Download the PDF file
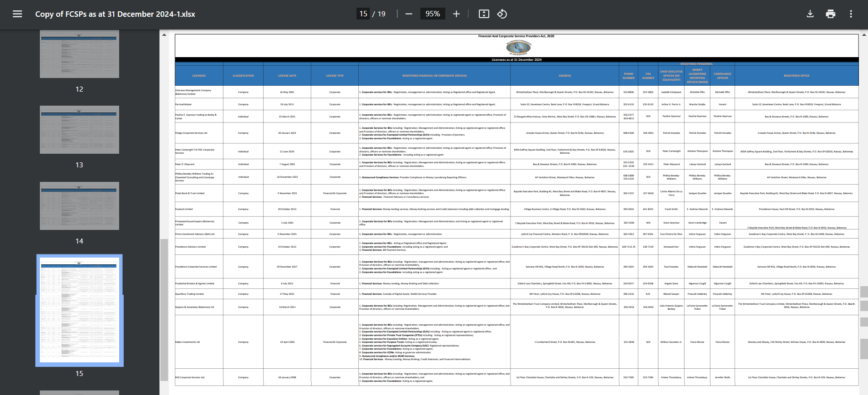 810,14
